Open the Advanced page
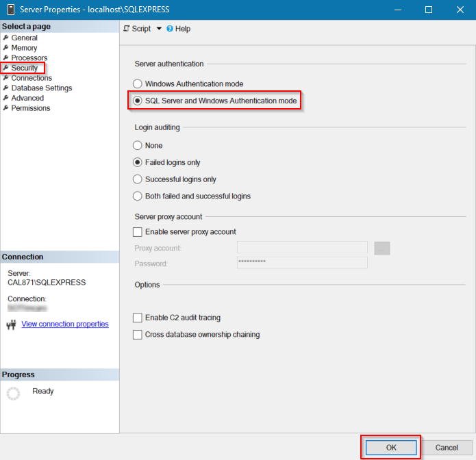476x460 pixels. [27, 98]
